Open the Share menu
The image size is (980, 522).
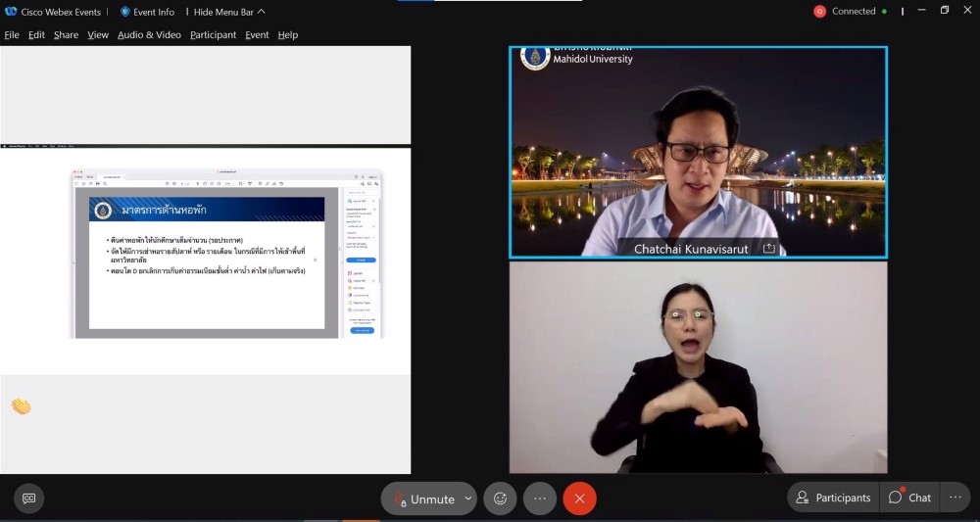pos(66,35)
